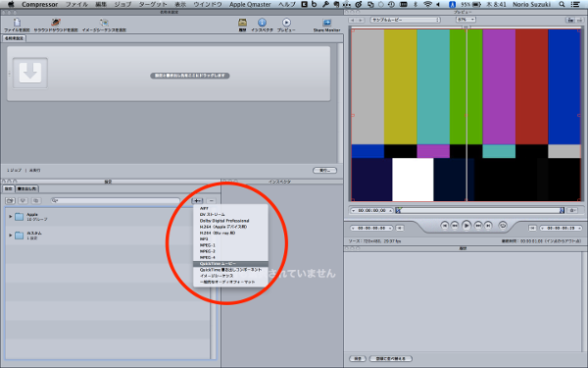Play the preview movie

[466, 226]
